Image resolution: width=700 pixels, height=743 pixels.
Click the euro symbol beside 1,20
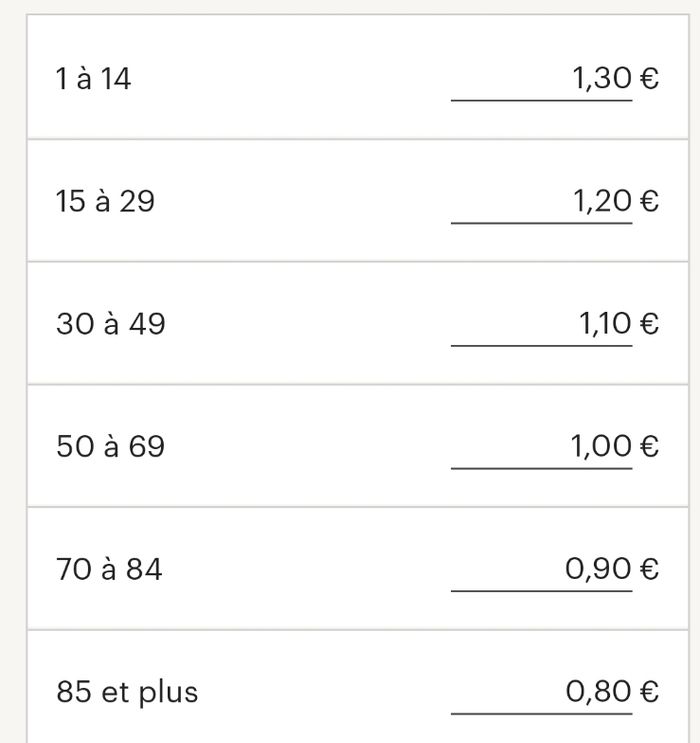pos(649,201)
